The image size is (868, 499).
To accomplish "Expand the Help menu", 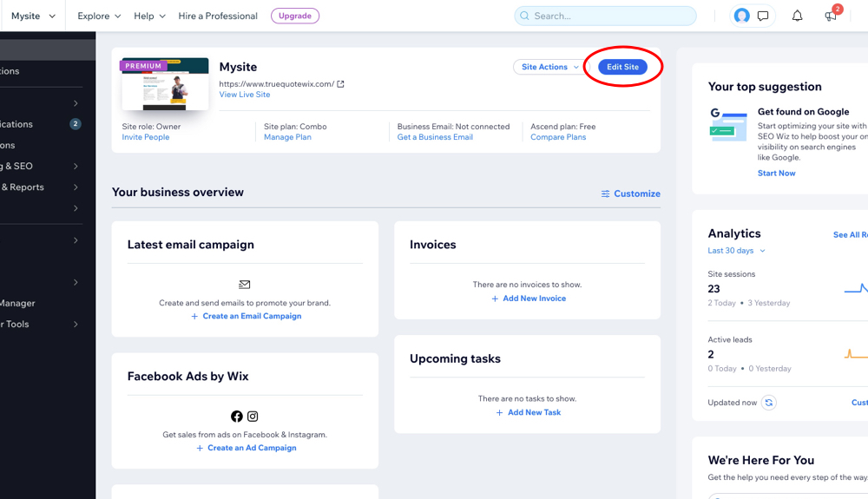I will tap(149, 16).
